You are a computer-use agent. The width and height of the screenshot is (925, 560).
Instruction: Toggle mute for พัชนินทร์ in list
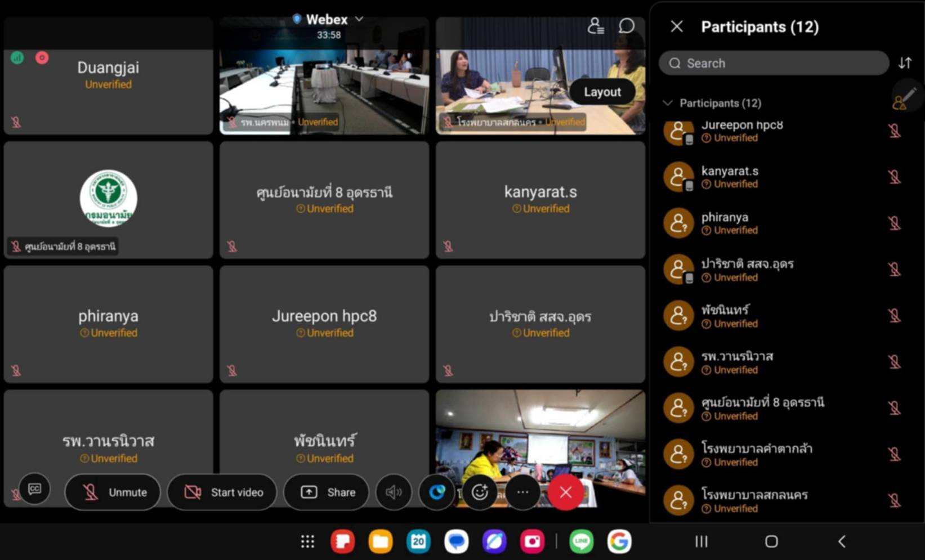click(x=894, y=316)
